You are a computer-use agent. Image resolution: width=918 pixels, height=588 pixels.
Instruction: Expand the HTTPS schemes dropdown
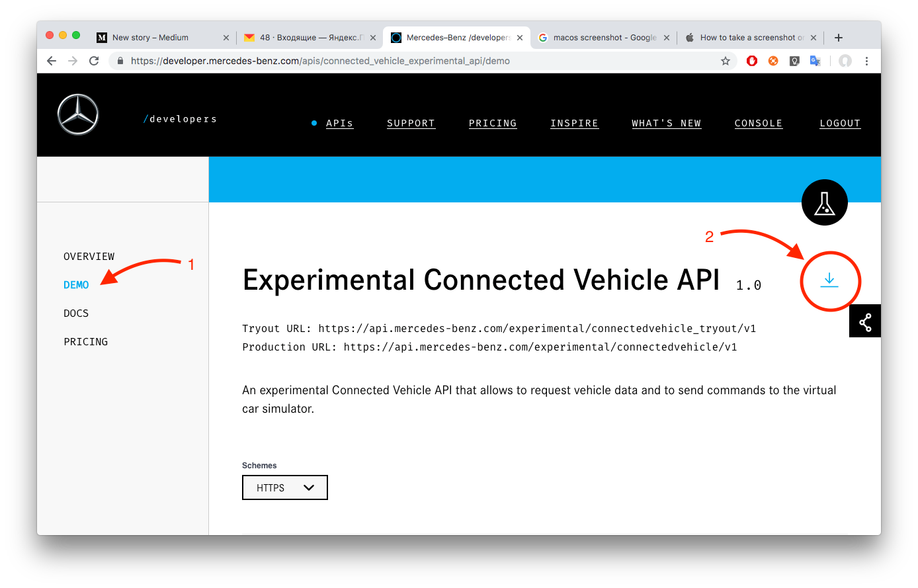click(285, 487)
